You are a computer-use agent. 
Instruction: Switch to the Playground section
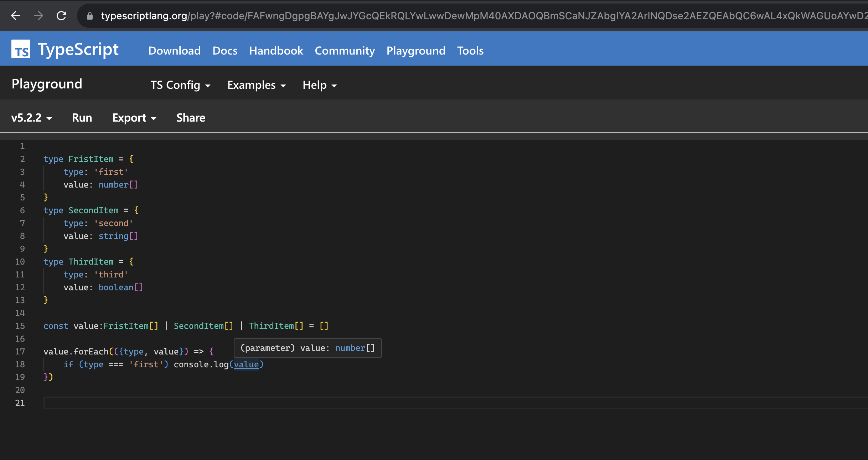click(416, 51)
